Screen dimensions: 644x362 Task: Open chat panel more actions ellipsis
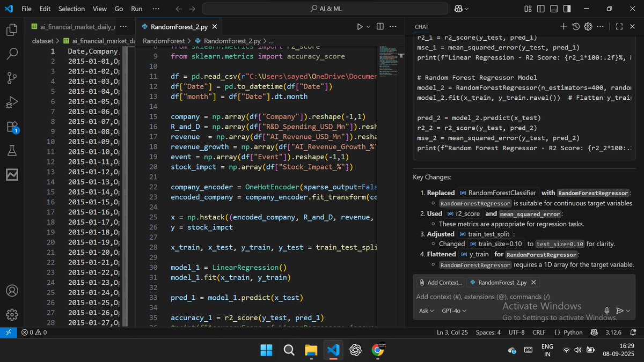[601, 26]
